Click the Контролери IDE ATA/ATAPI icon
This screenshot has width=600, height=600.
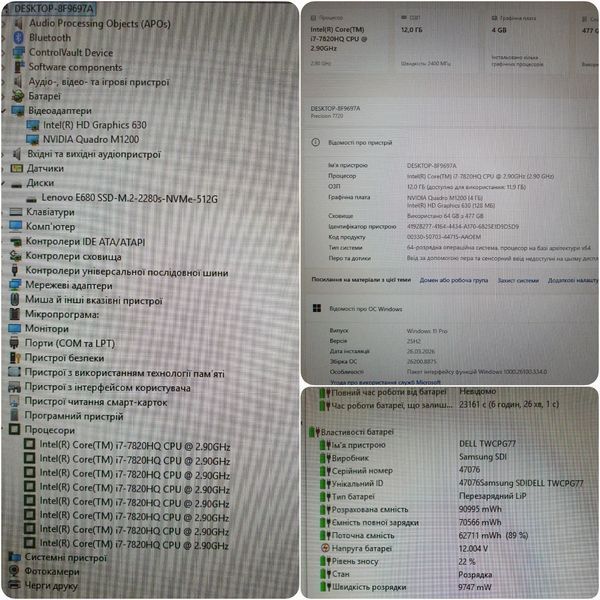coord(16,242)
